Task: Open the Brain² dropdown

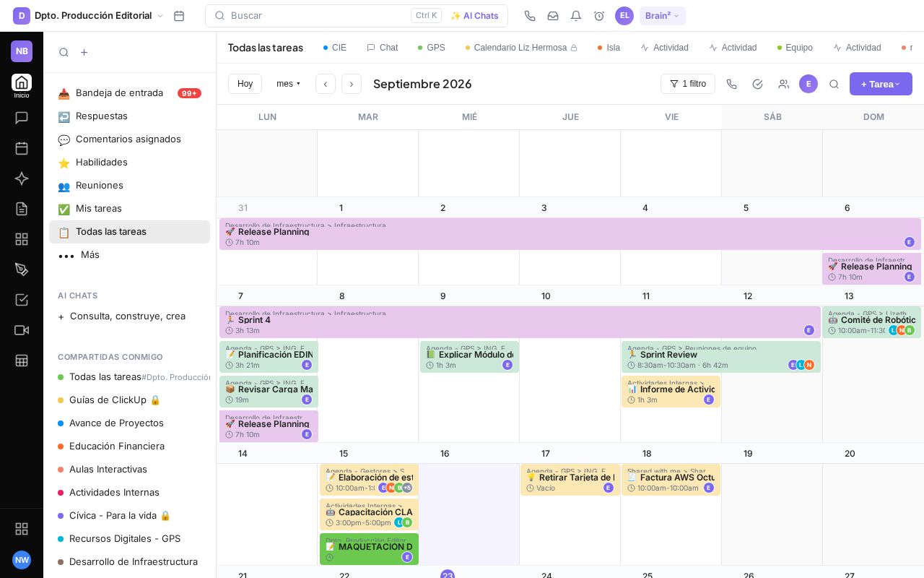Action: point(662,16)
